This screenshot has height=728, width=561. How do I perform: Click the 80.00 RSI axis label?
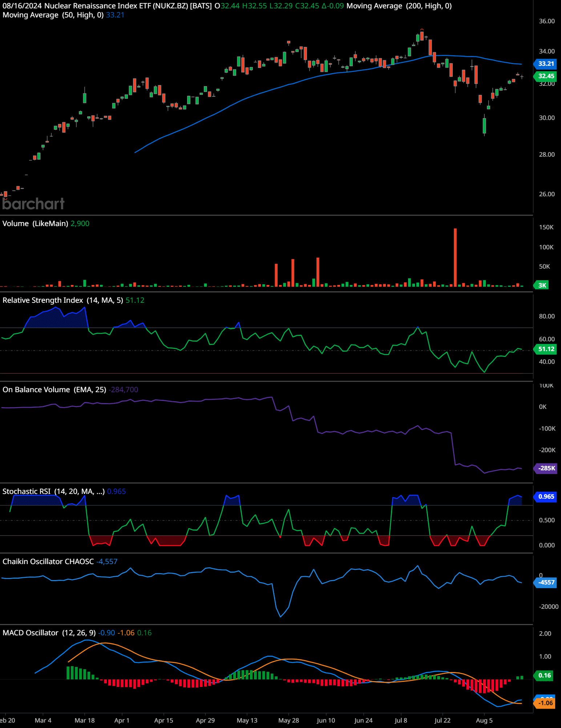(x=547, y=316)
